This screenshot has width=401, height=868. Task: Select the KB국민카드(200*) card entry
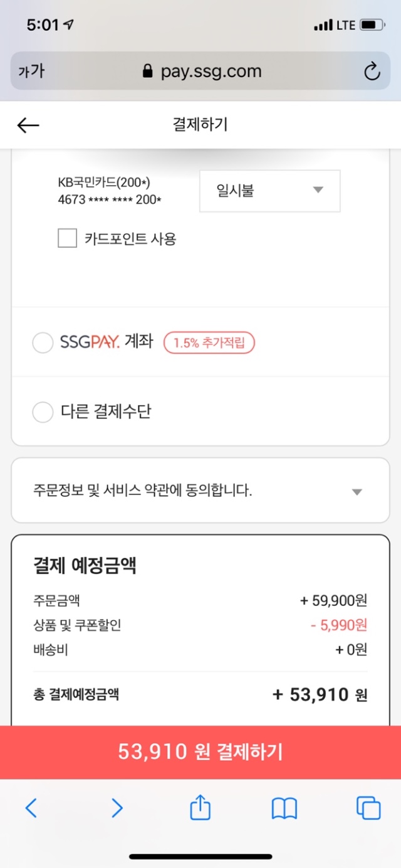point(110,191)
